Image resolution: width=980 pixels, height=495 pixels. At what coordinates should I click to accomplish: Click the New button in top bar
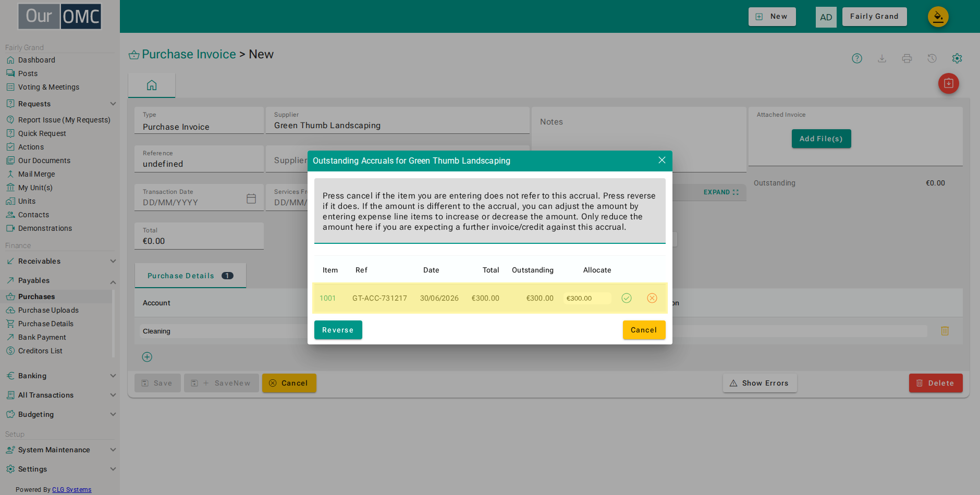[x=772, y=17]
